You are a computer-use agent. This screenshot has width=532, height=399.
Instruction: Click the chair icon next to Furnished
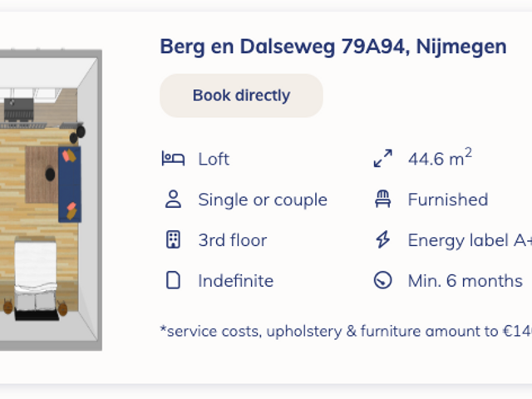coord(382,199)
